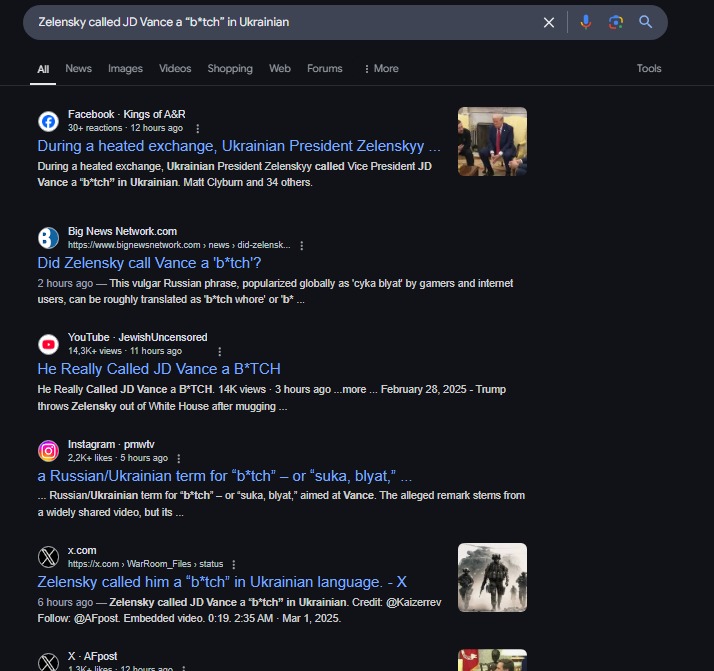714x671 pixels.
Task: Open three-dot options for Big News Network result
Action: click(x=302, y=245)
